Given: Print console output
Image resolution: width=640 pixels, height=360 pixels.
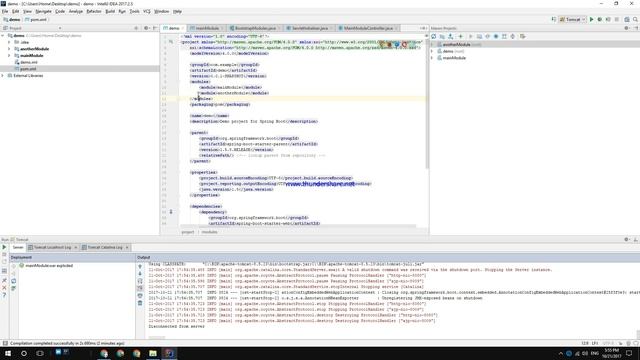Looking at the screenshot, I should pos(140,296).
